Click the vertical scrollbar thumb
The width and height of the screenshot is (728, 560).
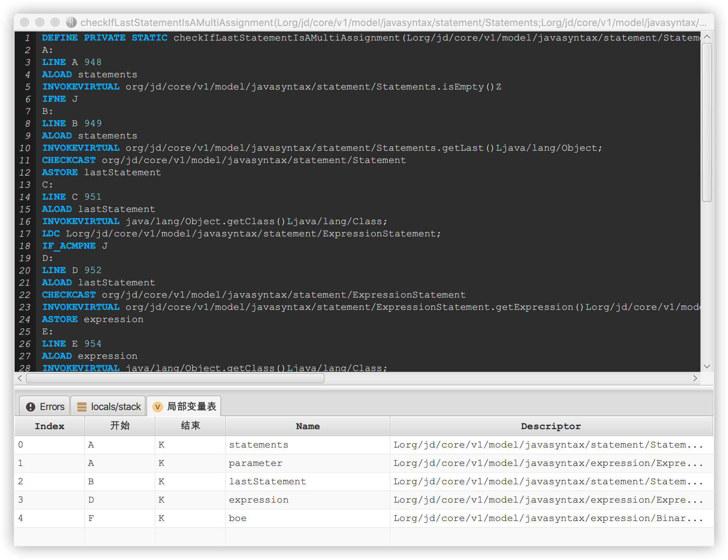pos(707,122)
